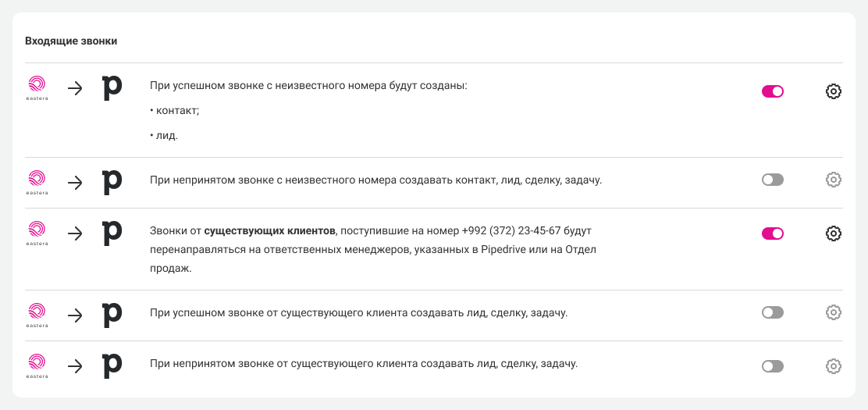The image size is (868, 410).
Task: Click gear icon for successful existing-client call rule
Action: (x=833, y=312)
